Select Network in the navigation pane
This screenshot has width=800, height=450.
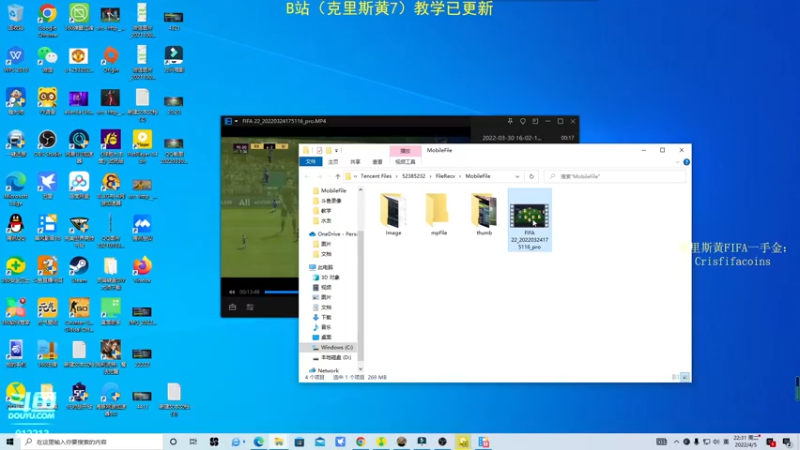[x=323, y=370]
